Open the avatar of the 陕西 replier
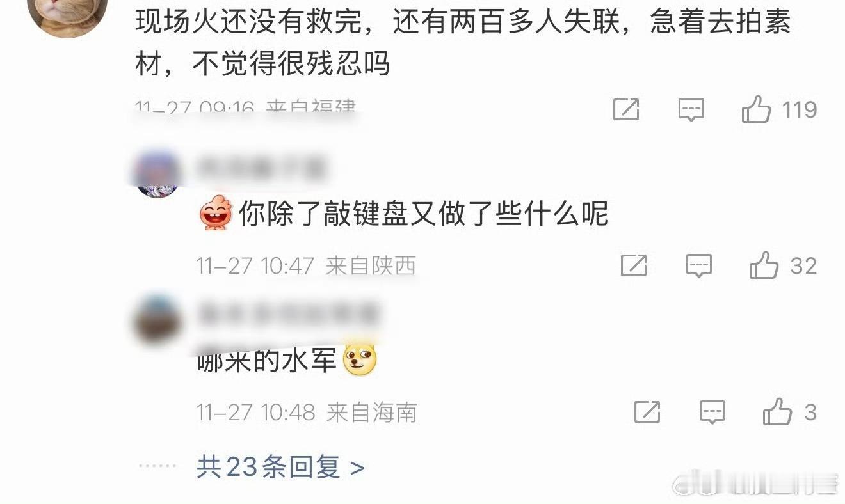The width and height of the screenshot is (845, 504). pos(157,175)
